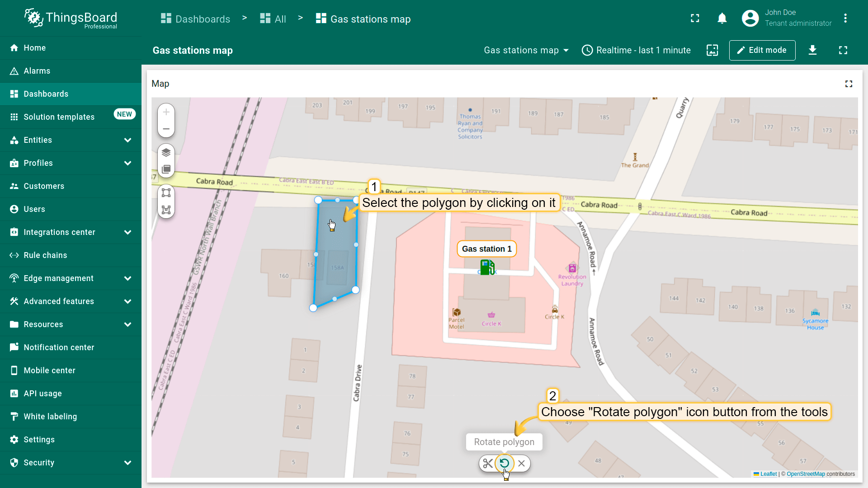
Task: Open the Realtime - last 1 minute time window
Action: click(x=636, y=50)
